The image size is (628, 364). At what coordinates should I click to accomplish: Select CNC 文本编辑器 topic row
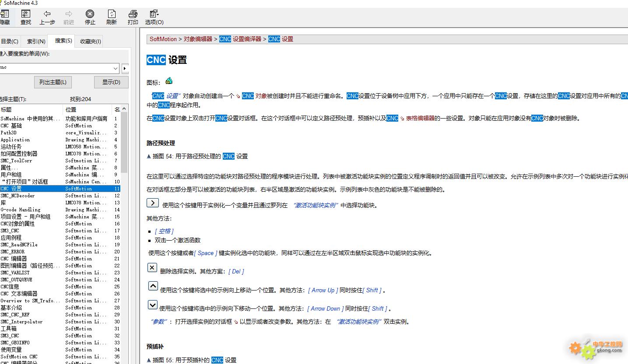click(x=60, y=294)
